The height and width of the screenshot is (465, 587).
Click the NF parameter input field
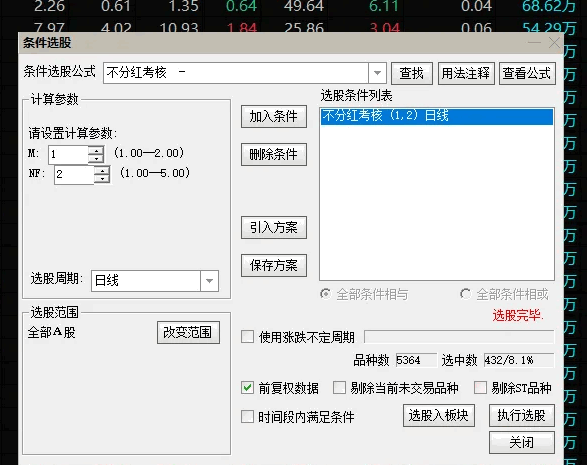74,174
